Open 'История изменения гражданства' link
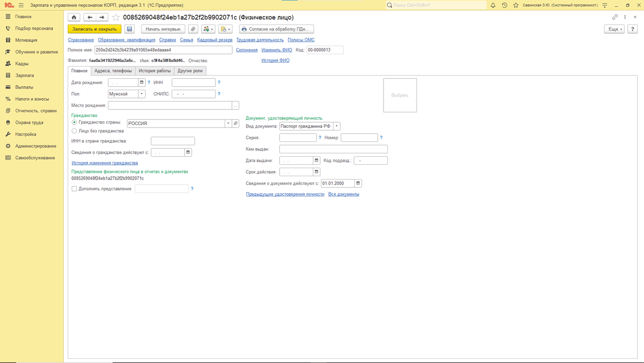 [104, 163]
